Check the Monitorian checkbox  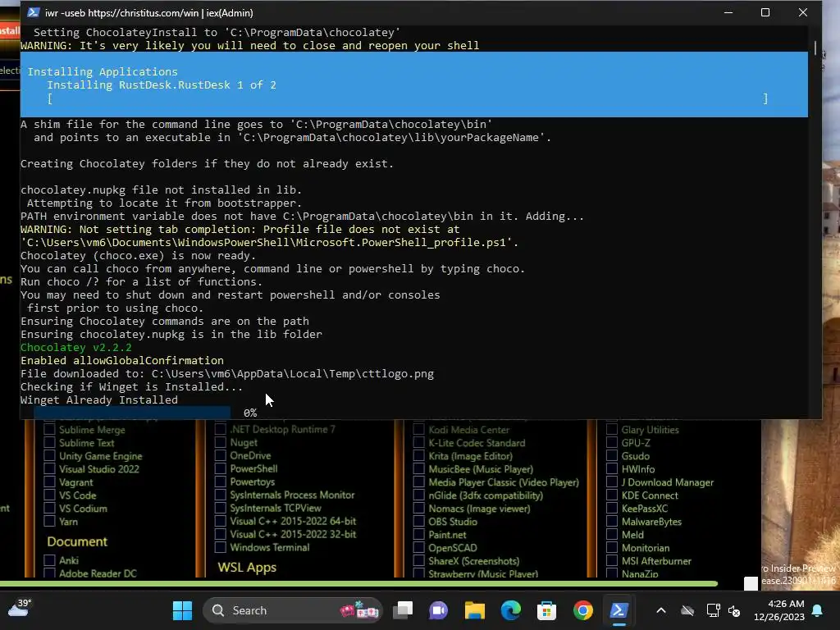(x=612, y=547)
